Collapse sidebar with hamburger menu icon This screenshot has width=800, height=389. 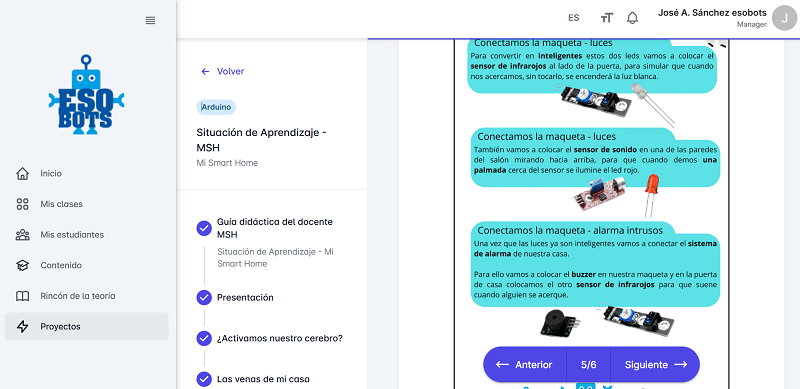[150, 20]
